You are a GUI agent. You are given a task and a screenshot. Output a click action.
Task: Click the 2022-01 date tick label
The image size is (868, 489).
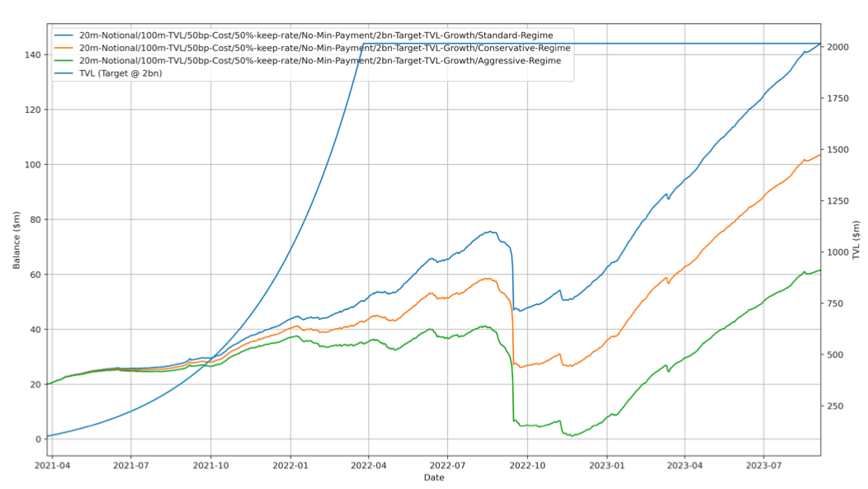click(290, 465)
